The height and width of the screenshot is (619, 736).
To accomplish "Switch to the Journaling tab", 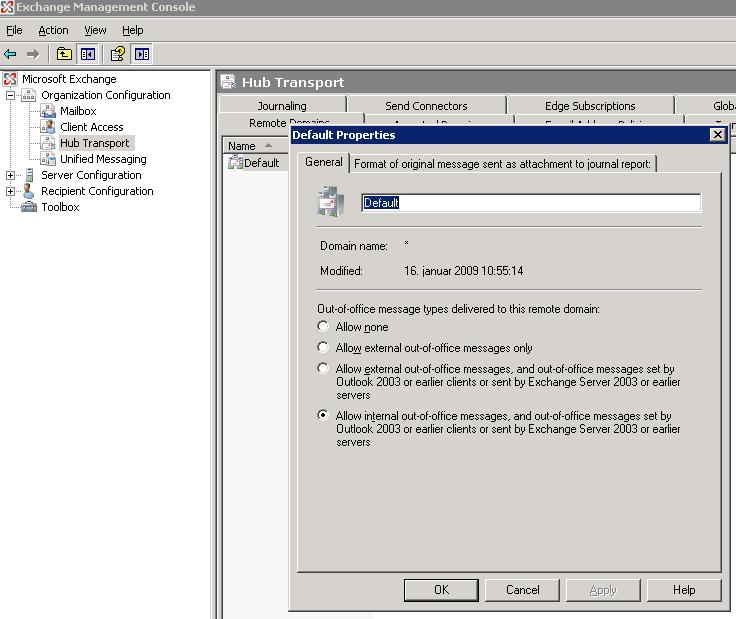I will click(282, 106).
